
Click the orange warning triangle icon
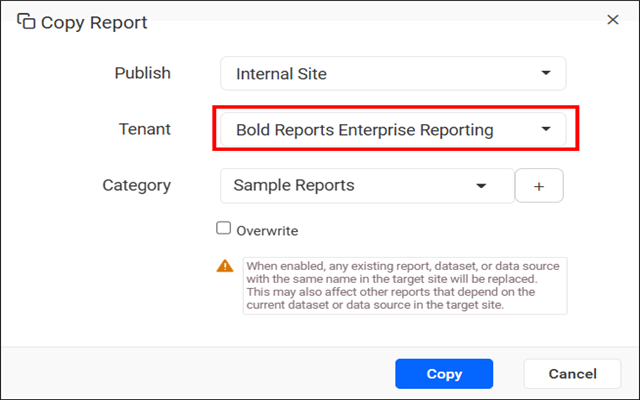pyautogui.click(x=225, y=266)
